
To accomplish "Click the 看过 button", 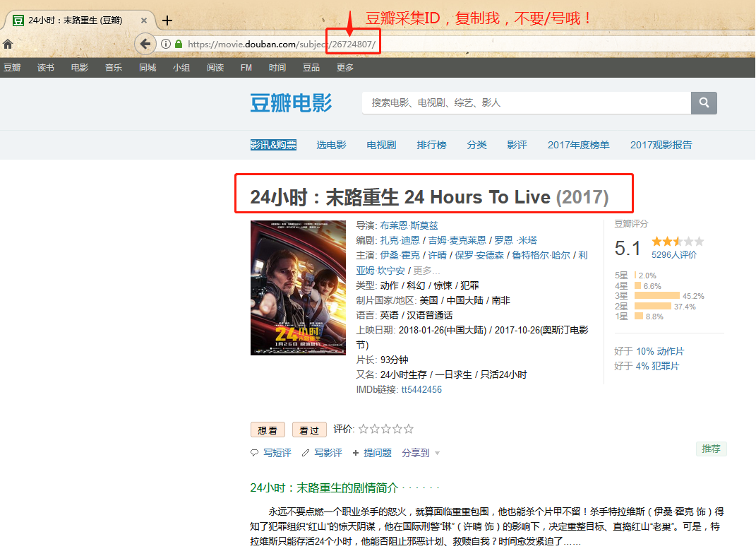I will tap(309, 430).
